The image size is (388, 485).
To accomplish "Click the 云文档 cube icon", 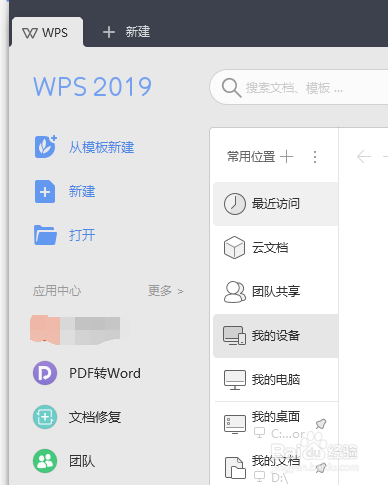I will point(234,248).
